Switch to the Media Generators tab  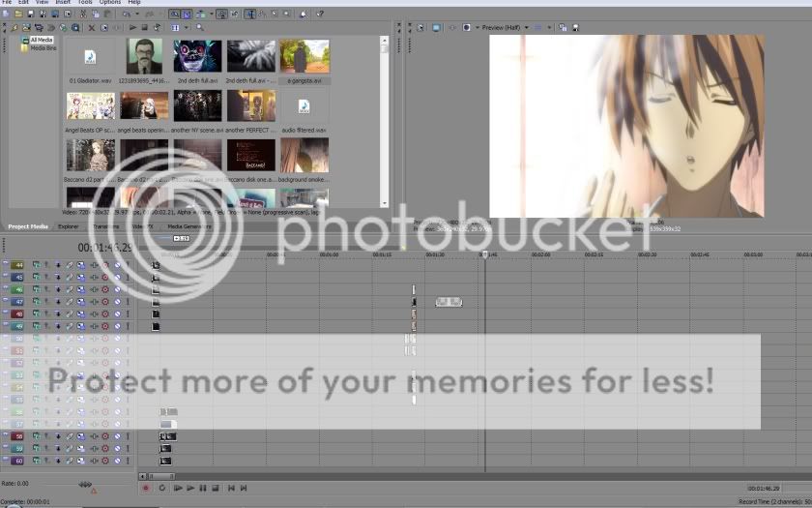pyautogui.click(x=189, y=226)
